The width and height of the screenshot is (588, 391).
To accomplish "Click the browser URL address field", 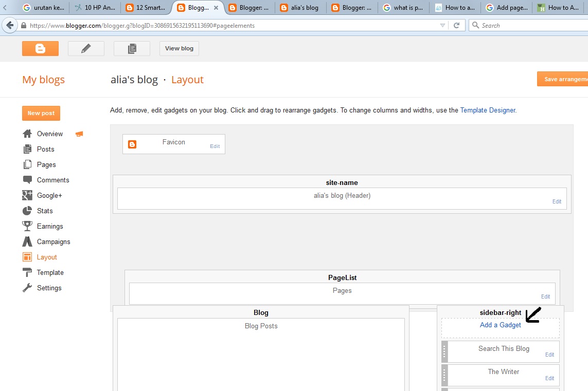I will [x=233, y=26].
